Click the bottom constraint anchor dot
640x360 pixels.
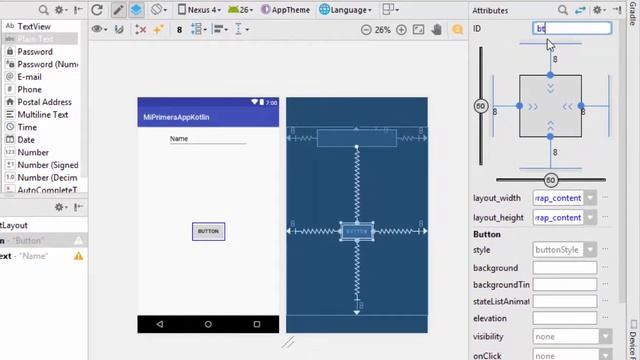550,136
